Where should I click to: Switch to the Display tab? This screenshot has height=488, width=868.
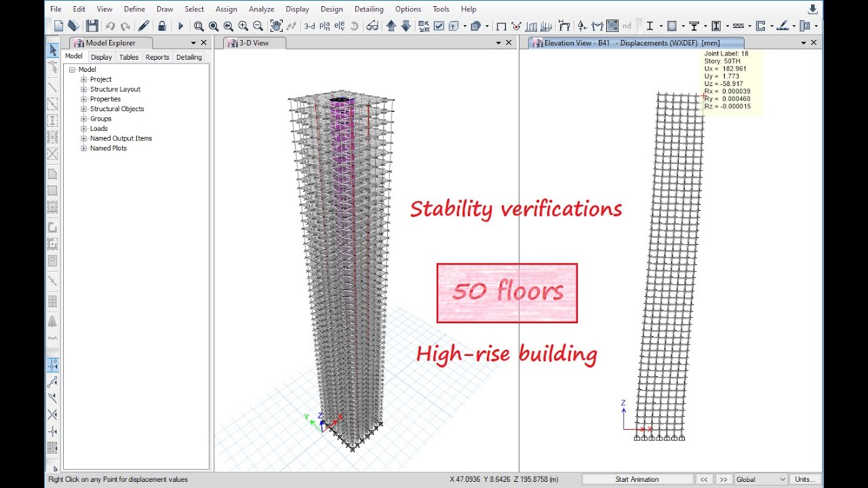101,57
